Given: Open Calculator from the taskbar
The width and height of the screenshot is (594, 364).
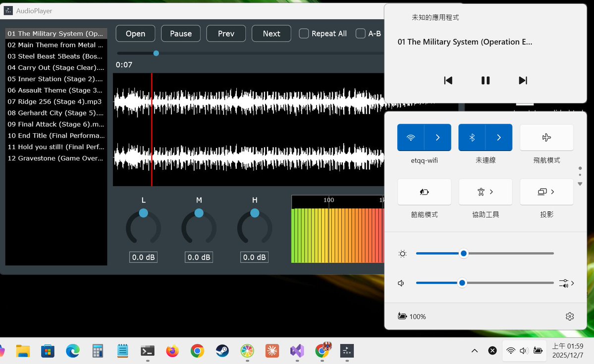Looking at the screenshot, I should click(x=98, y=351).
